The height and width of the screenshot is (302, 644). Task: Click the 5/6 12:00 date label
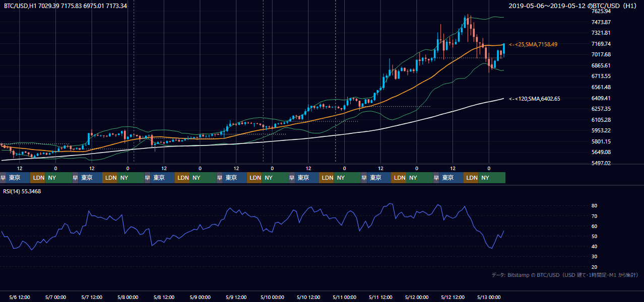[x=20, y=297]
